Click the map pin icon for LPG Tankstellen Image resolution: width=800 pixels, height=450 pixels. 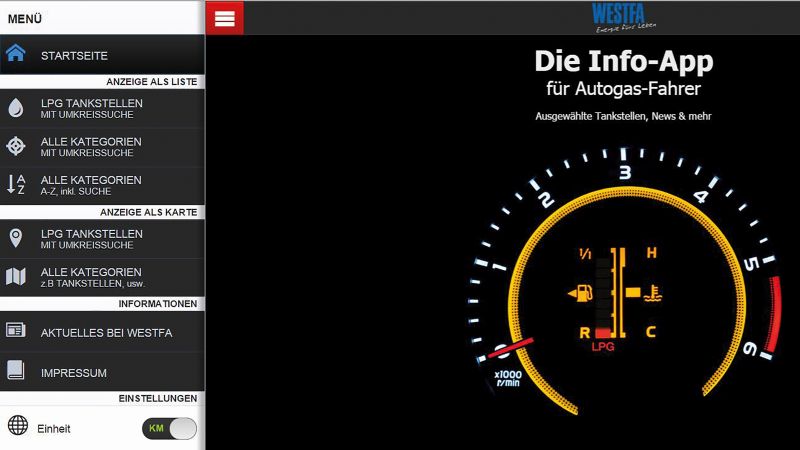tap(16, 238)
